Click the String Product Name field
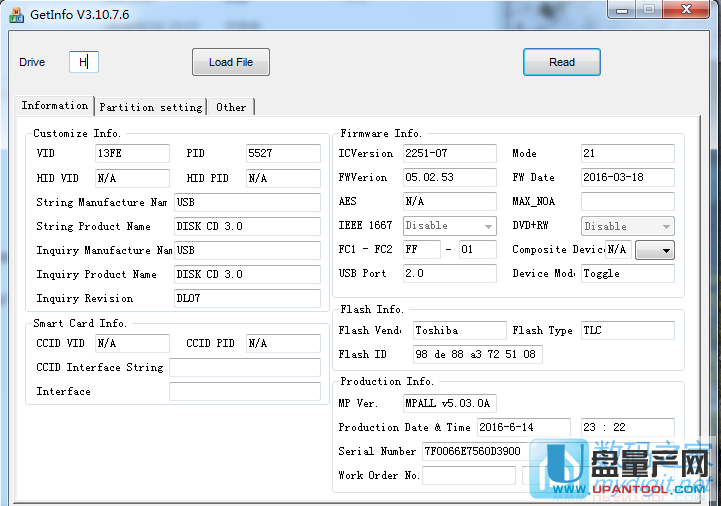 247,226
